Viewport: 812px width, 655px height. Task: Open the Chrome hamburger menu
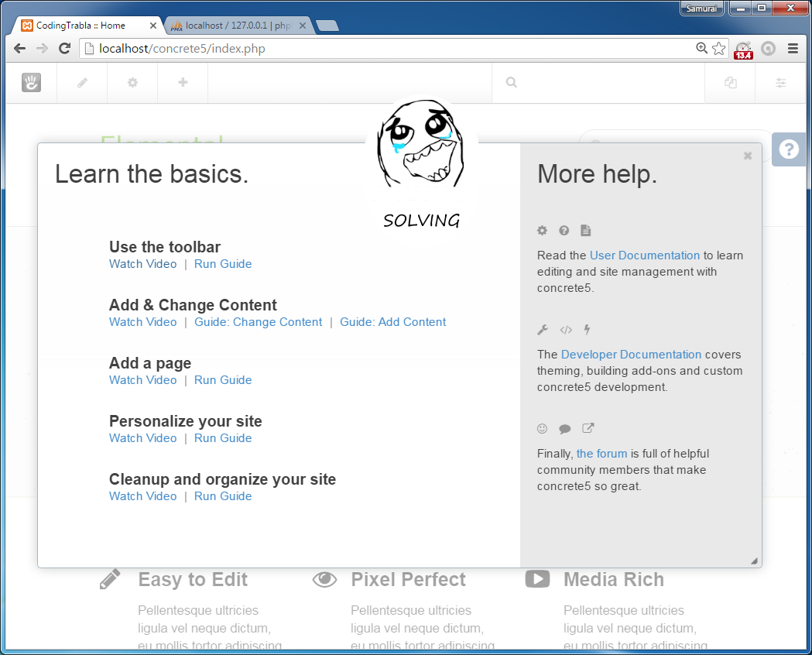click(793, 49)
